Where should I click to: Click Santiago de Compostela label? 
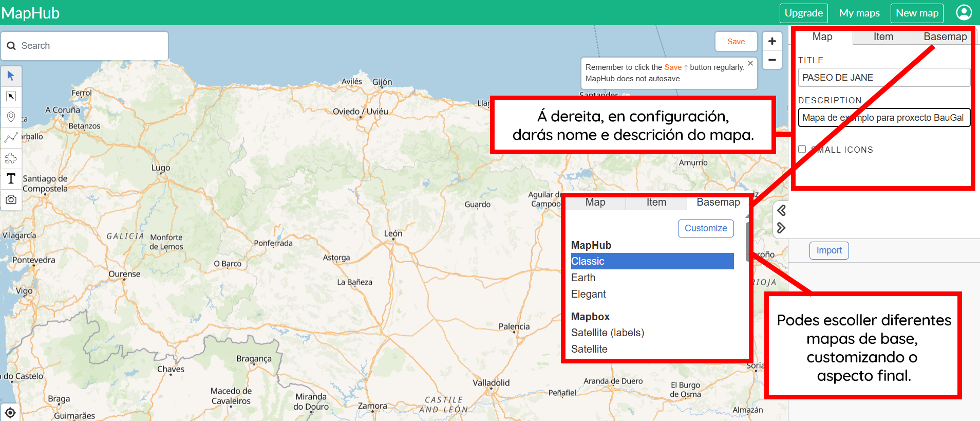pyautogui.click(x=45, y=184)
